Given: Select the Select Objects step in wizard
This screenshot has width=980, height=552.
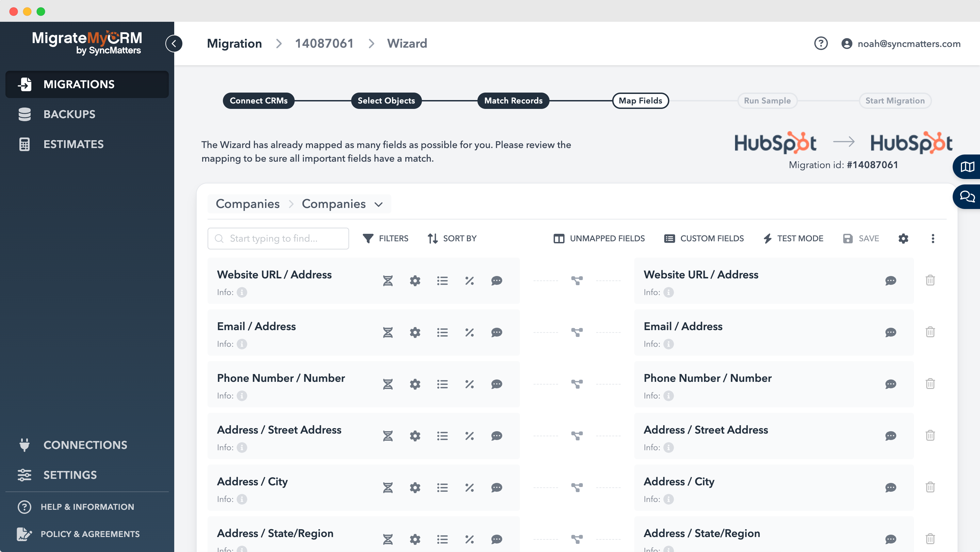Looking at the screenshot, I should click(x=386, y=100).
